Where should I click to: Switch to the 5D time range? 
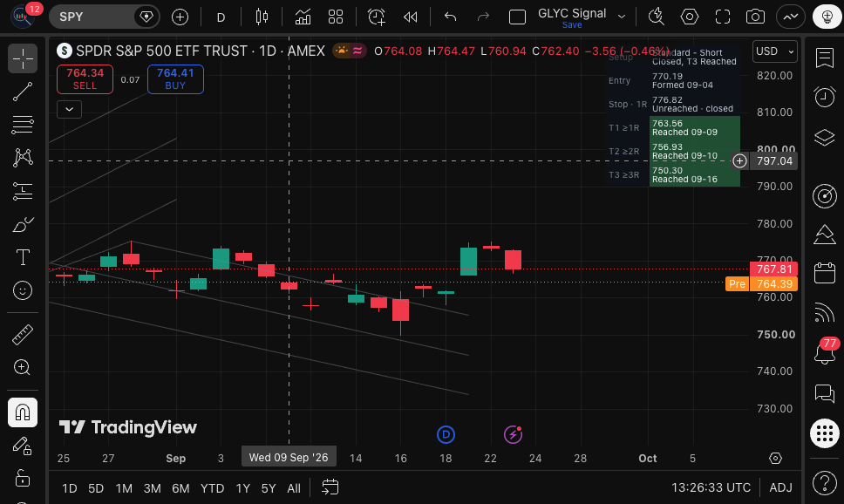coord(96,488)
